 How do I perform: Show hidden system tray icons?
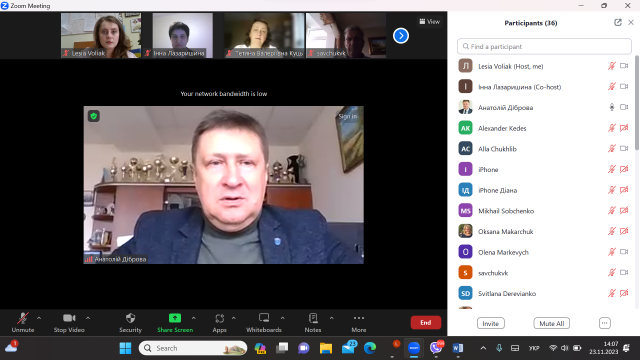click(x=483, y=348)
